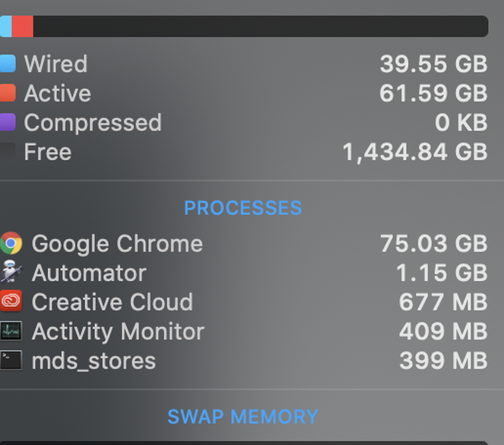
Task: Open the SWAP MEMORY section header
Action: (x=242, y=417)
